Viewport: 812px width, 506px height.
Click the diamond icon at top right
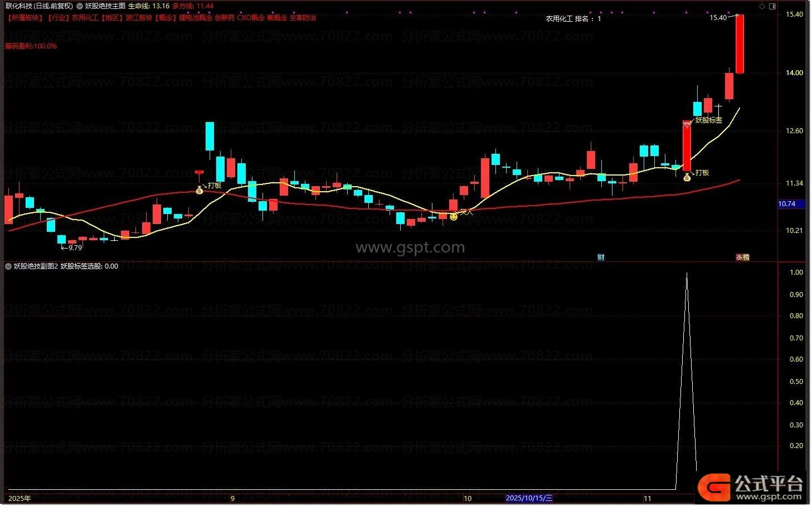762,6
